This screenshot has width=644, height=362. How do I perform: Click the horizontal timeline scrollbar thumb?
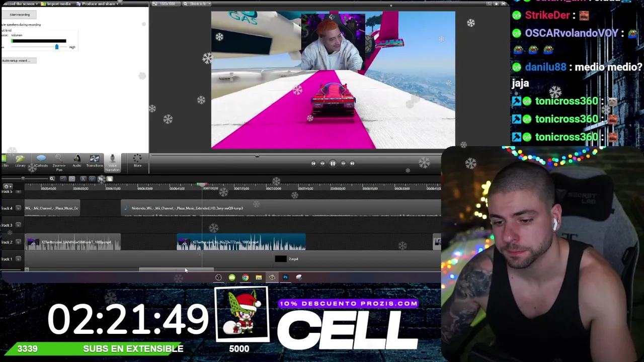176,270
